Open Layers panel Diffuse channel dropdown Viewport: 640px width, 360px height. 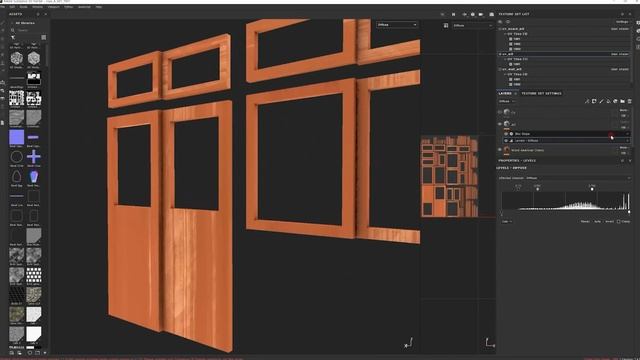pyautogui.click(x=507, y=101)
